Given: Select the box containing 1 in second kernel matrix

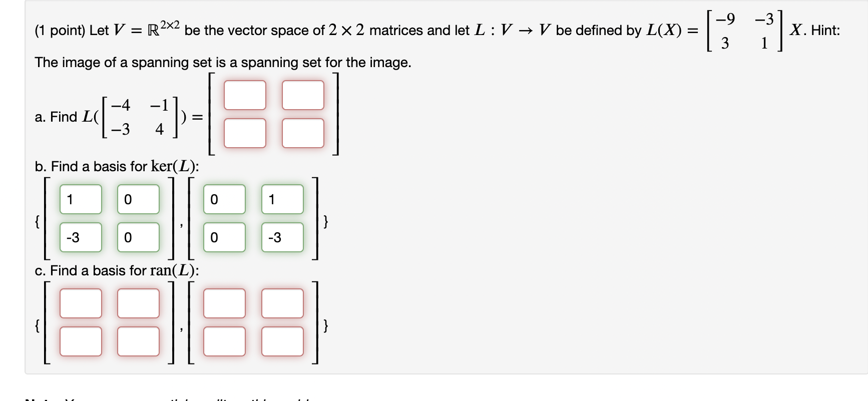Looking at the screenshot, I should 282,199.
